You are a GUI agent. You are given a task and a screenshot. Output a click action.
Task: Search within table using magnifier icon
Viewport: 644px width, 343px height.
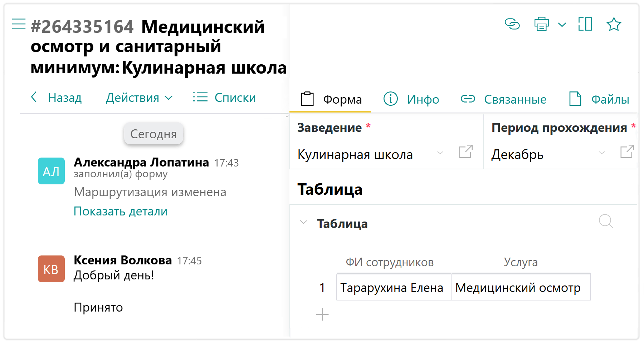606,221
